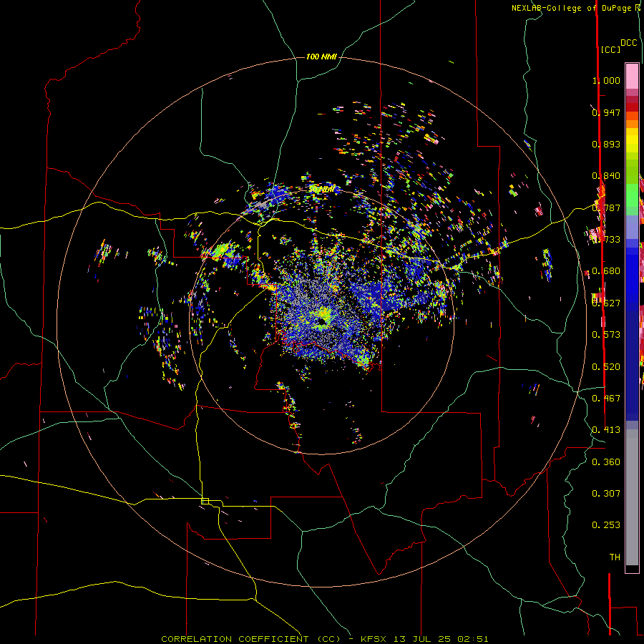Click the 0.733 legend value
The width and height of the screenshot is (644, 644).
point(606,239)
